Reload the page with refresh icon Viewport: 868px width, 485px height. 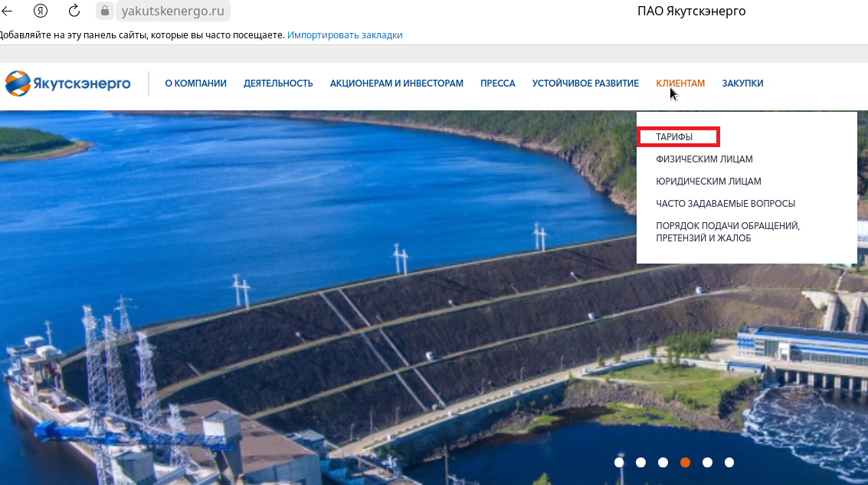pos(74,11)
